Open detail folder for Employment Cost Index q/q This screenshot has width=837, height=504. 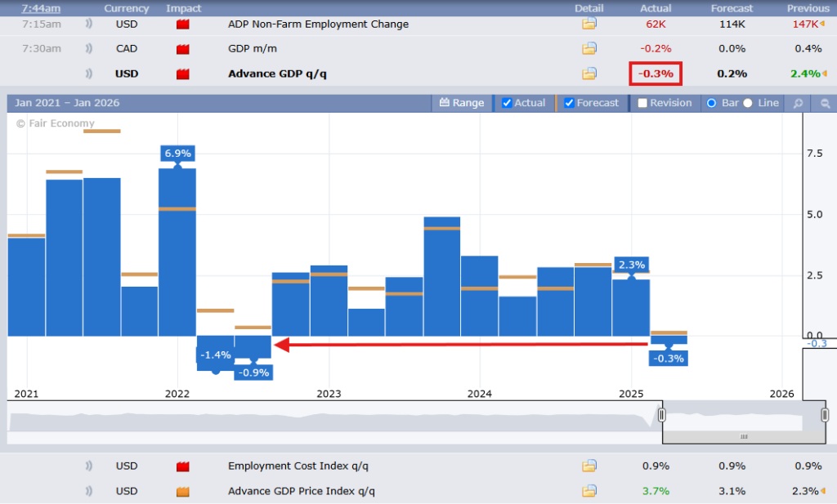pos(589,466)
